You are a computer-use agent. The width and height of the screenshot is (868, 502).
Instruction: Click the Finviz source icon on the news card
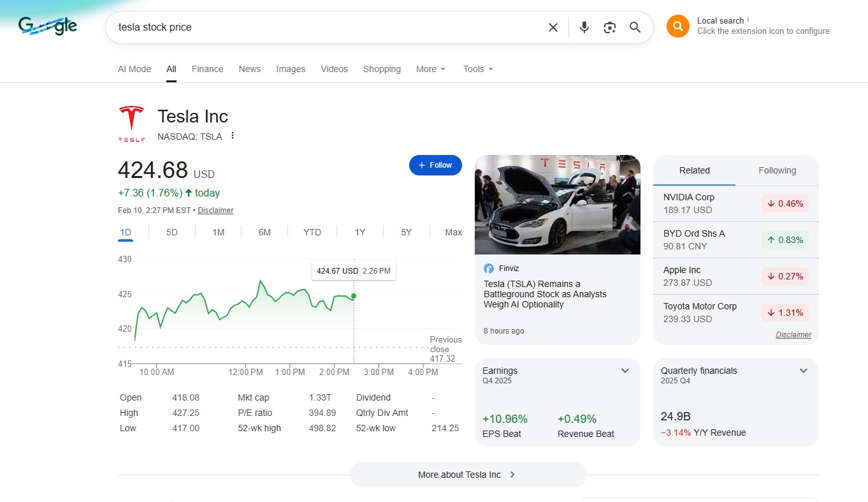tap(489, 267)
